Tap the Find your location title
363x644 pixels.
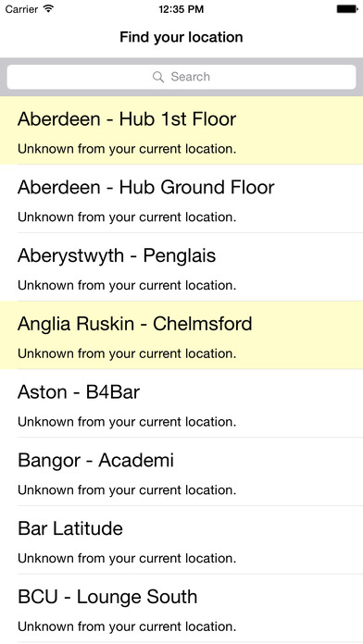pyautogui.click(x=181, y=37)
